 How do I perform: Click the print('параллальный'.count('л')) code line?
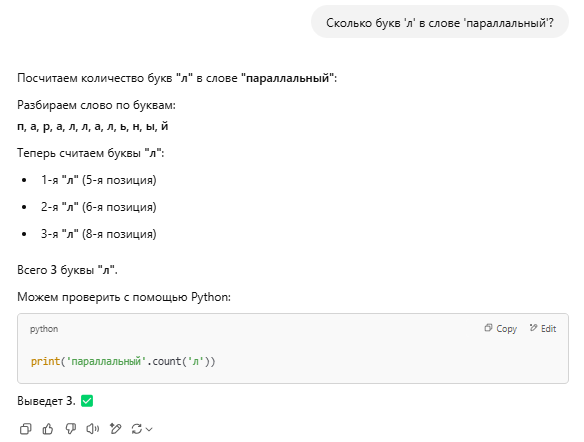[x=123, y=361]
